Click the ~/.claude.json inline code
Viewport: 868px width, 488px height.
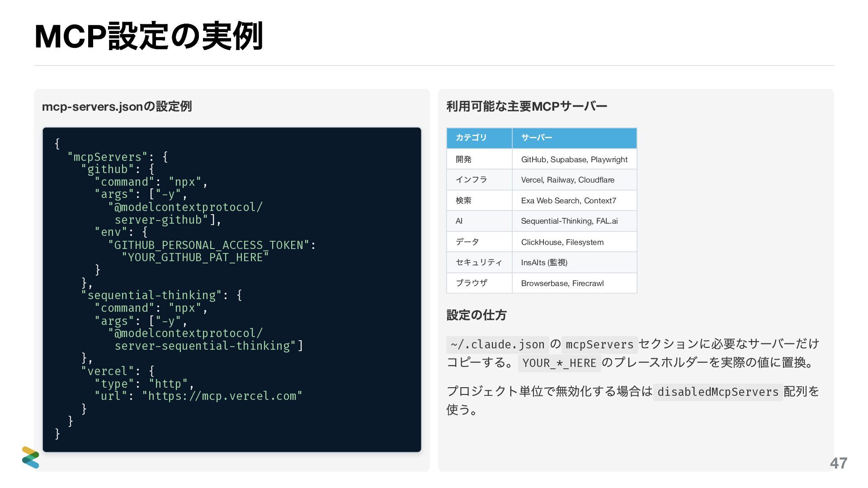[497, 345]
